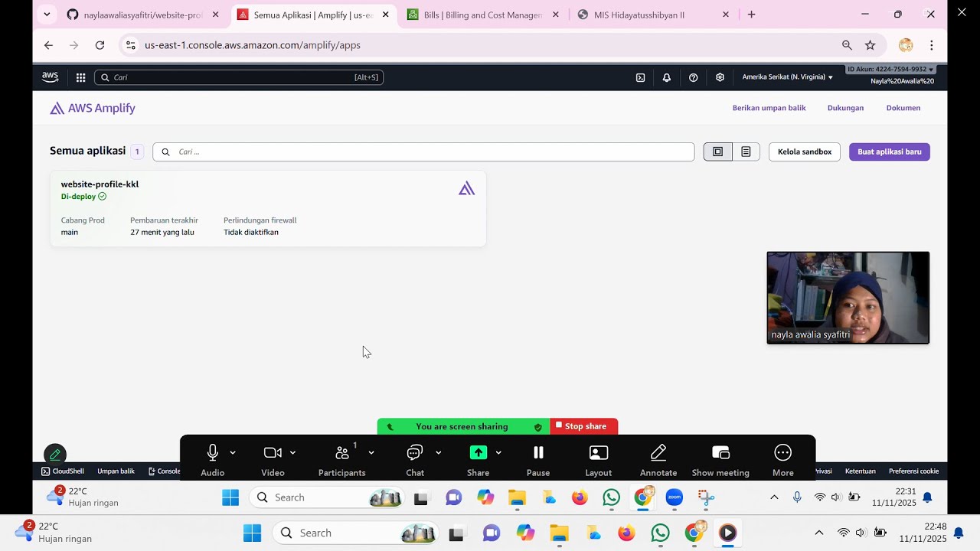Open the Chrome three-dot menu
Image resolution: width=980 pixels, height=551 pixels.
point(932,45)
